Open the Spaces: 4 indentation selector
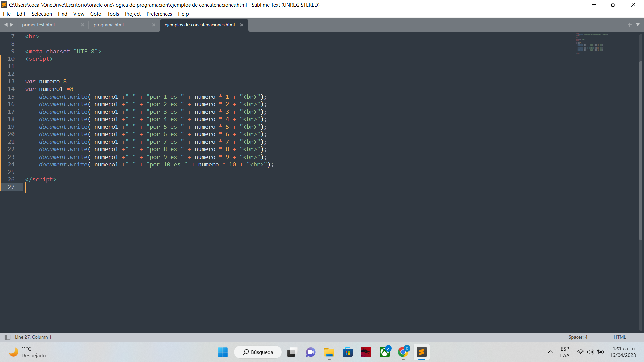 pos(578,337)
